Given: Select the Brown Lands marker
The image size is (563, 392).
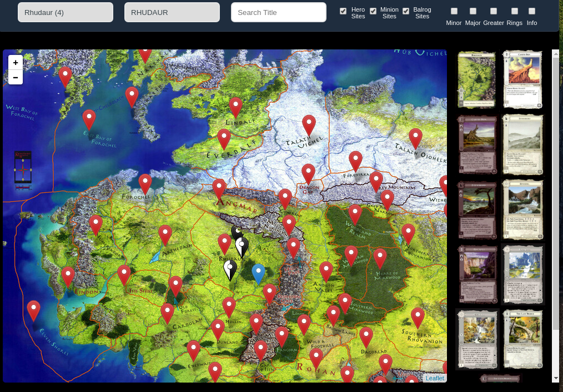Looking at the screenshot, I should 333,315.
